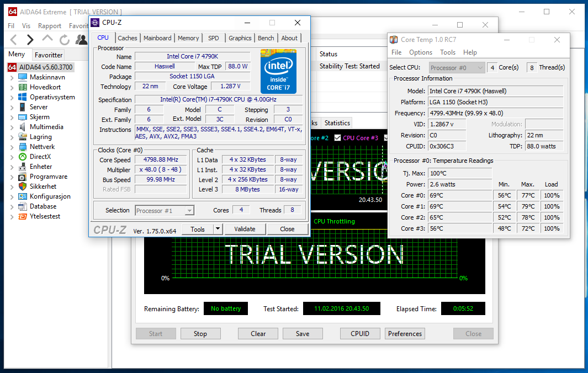
Task: Select Konfigurasjon icon in tree
Action: (x=23, y=196)
